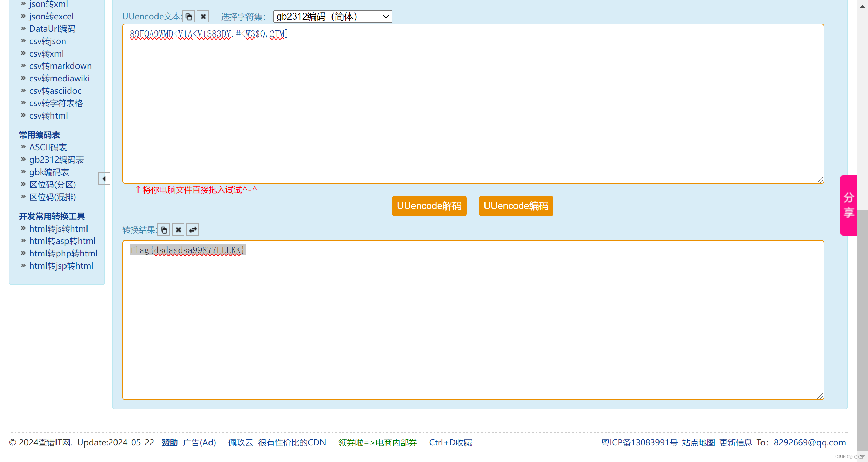Open the json转excel tool
This screenshot has width=868, height=462.
coord(51,16)
